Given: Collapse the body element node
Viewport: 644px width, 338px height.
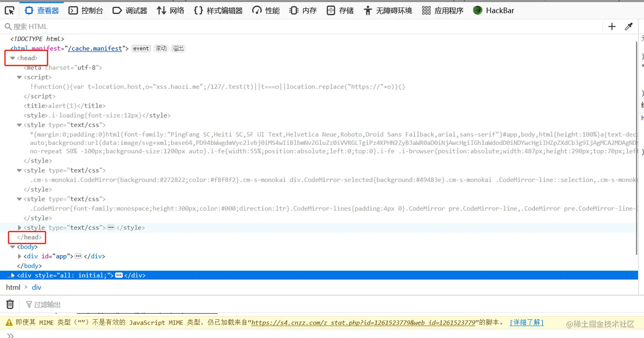Looking at the screenshot, I should [x=13, y=247].
